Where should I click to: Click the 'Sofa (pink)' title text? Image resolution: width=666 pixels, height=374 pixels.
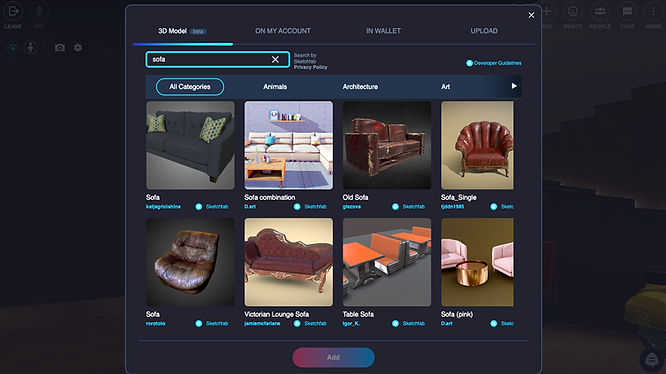click(457, 315)
